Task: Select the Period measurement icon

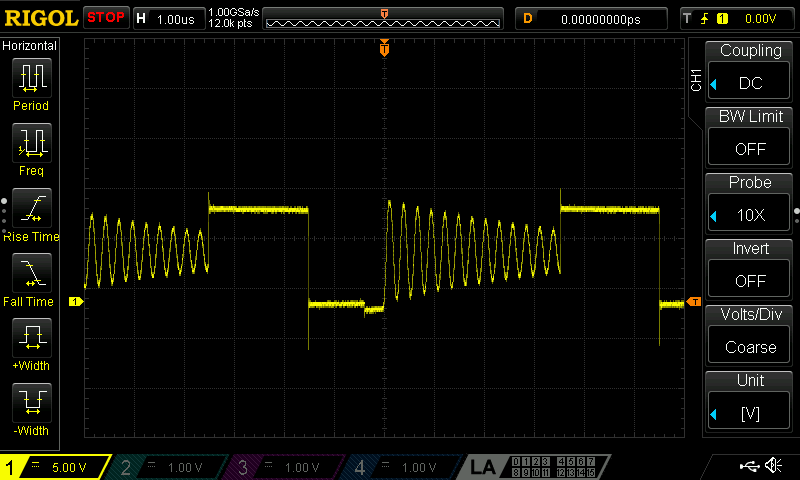Action: pos(31,78)
